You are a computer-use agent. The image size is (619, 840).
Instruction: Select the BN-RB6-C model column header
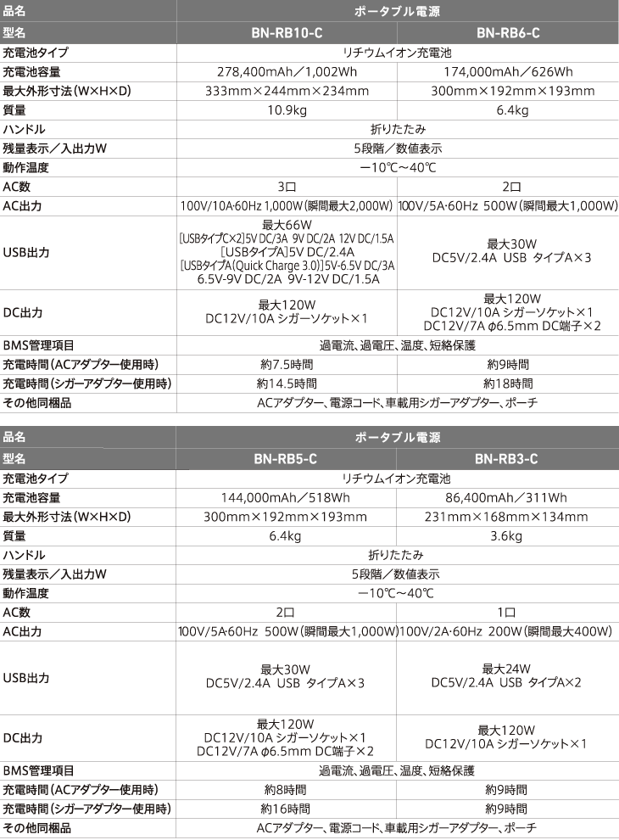(508, 33)
